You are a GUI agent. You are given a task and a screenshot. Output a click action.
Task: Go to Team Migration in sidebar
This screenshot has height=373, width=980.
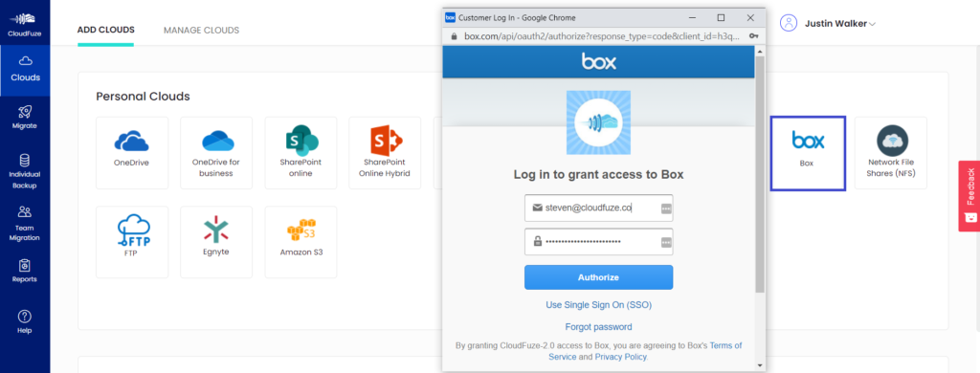click(25, 224)
